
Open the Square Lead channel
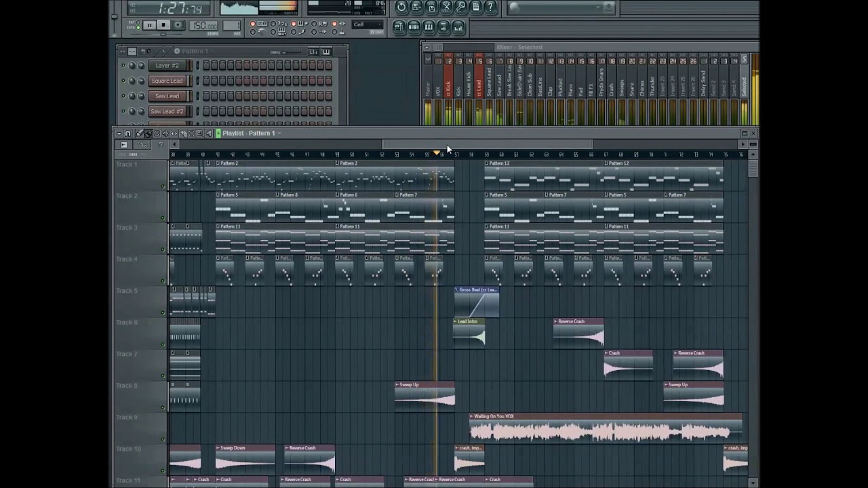click(167, 81)
